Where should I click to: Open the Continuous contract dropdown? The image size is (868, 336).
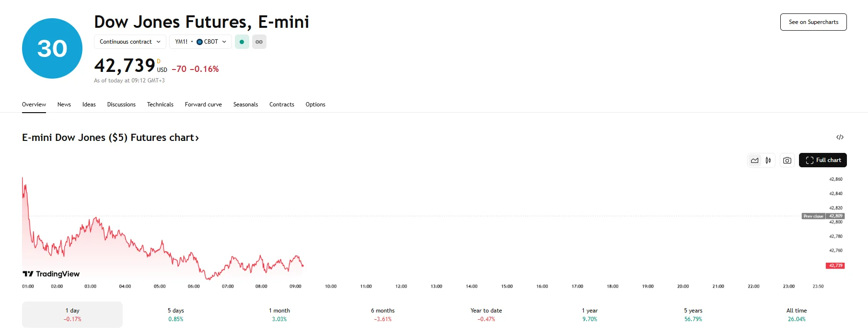pos(130,42)
